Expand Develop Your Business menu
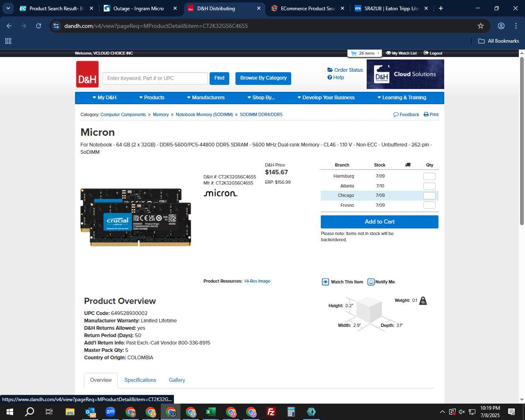Image resolution: width=525 pixels, height=420 pixels. [326, 98]
